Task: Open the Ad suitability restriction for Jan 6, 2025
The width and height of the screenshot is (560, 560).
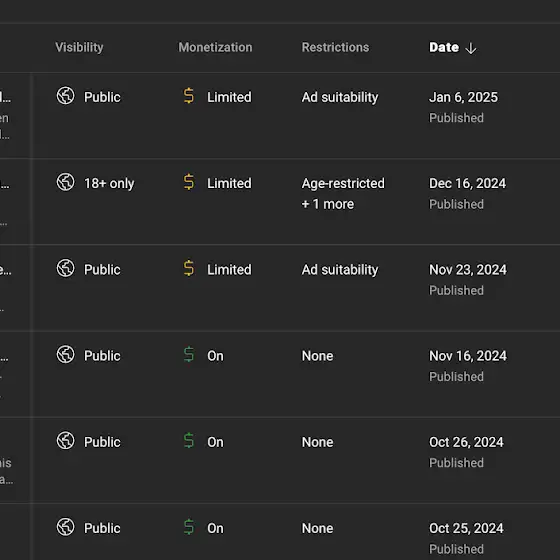Action: (x=340, y=97)
